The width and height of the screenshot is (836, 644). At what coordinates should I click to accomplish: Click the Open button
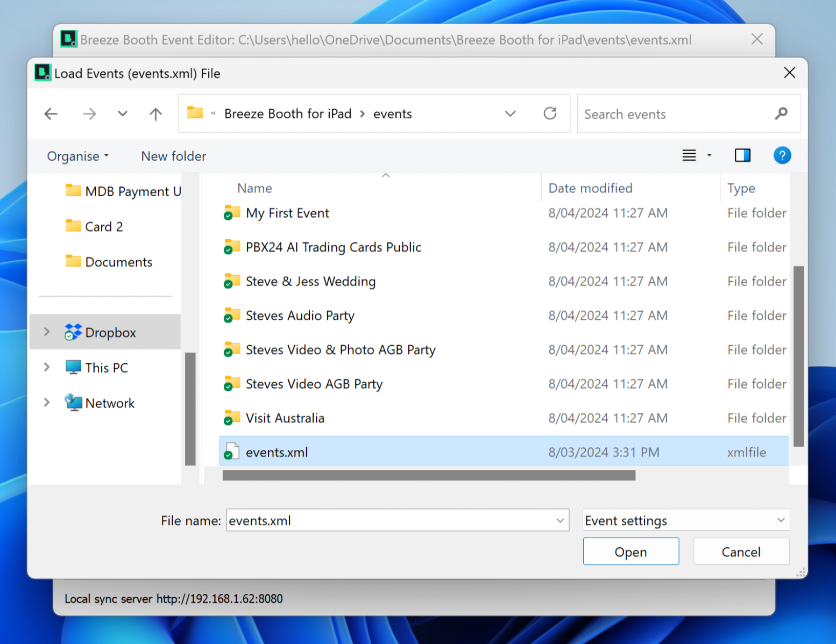click(630, 552)
